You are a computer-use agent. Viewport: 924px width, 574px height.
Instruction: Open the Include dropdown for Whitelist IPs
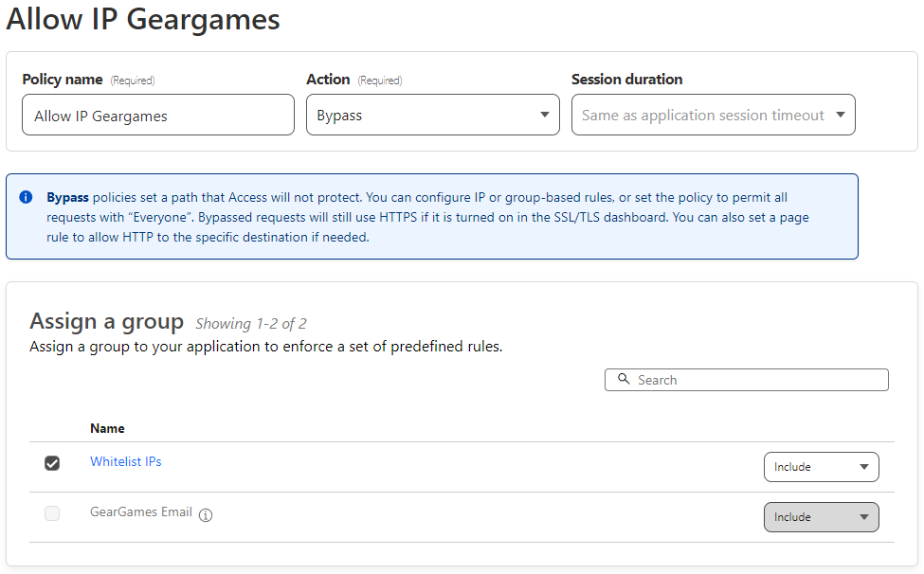click(x=821, y=467)
